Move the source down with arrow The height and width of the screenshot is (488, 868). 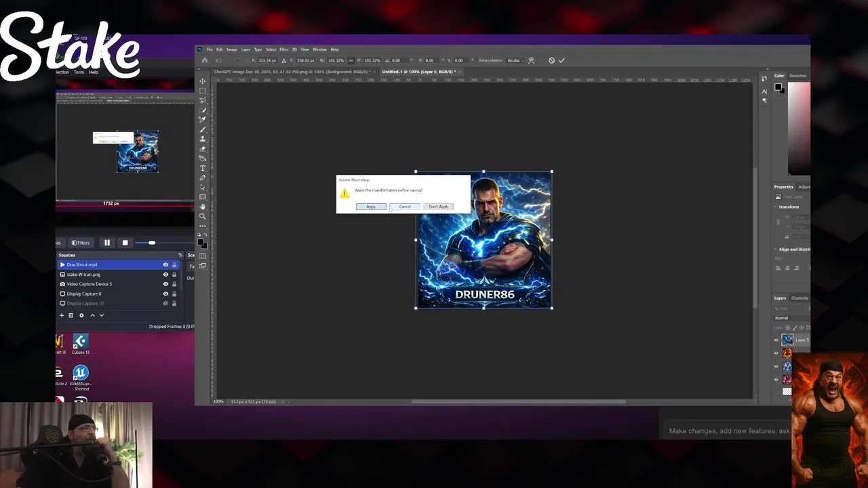point(102,315)
